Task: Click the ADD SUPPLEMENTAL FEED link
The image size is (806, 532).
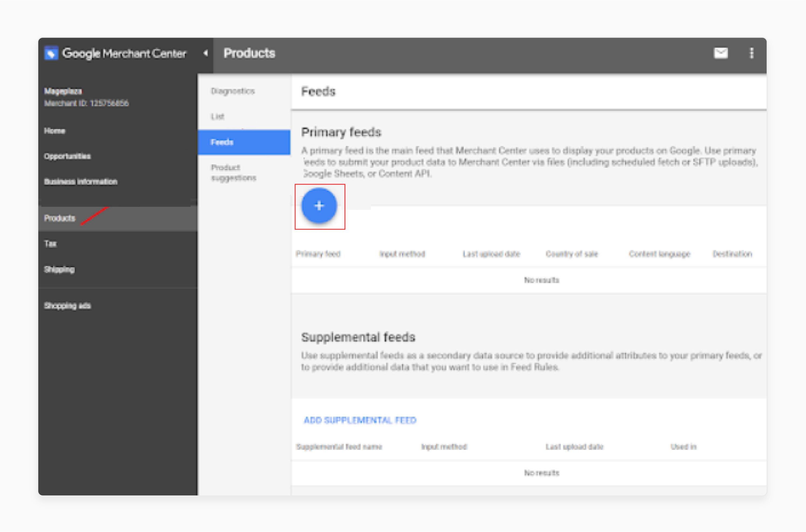Action: [x=360, y=420]
